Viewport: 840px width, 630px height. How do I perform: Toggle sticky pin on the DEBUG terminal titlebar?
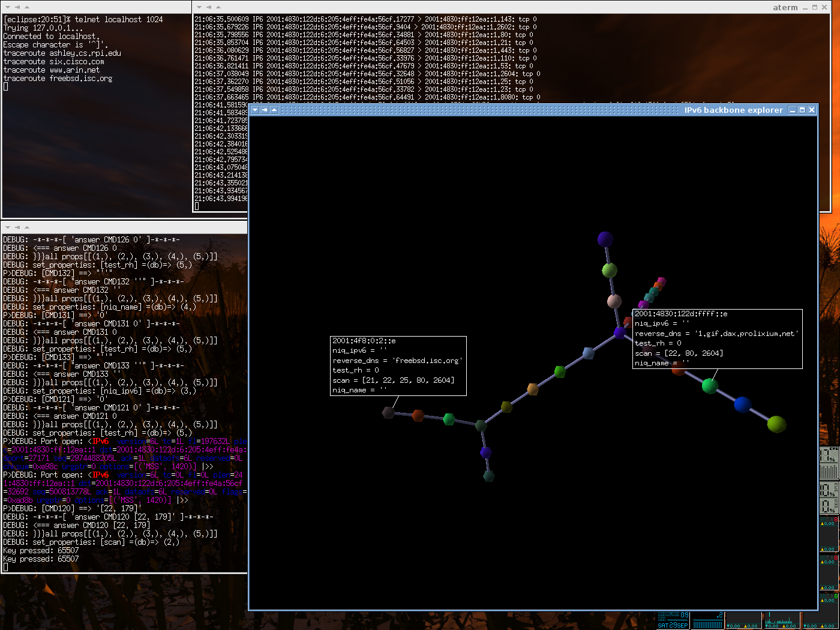pyautogui.click(x=17, y=227)
